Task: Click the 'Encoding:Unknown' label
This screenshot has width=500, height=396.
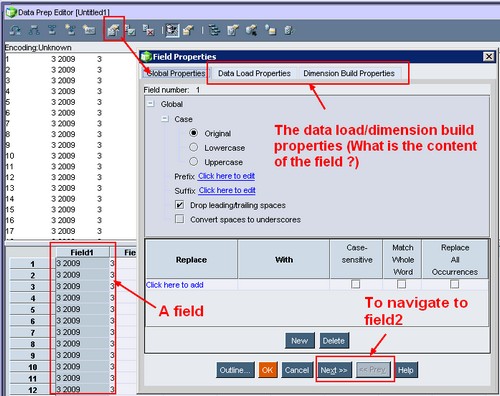Action: pos(38,47)
